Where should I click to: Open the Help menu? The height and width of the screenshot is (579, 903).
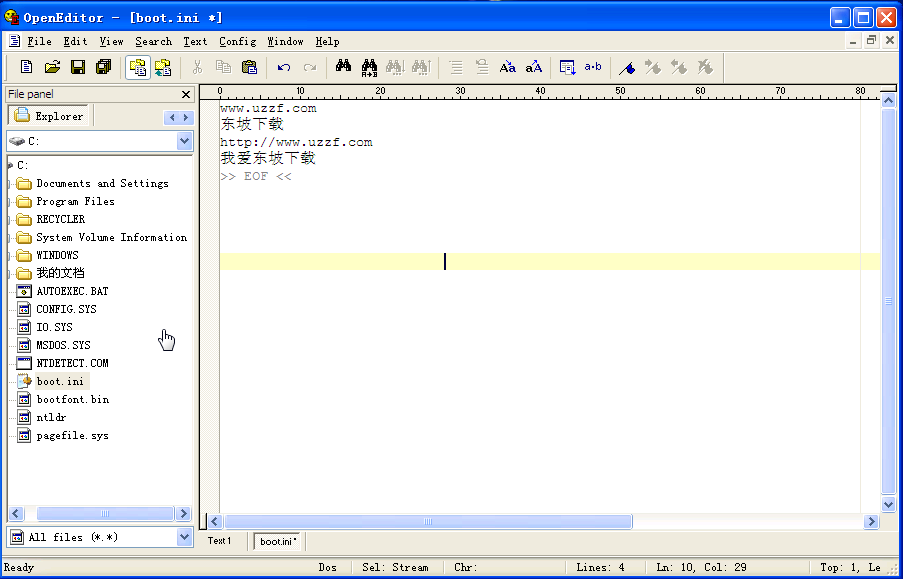click(327, 41)
